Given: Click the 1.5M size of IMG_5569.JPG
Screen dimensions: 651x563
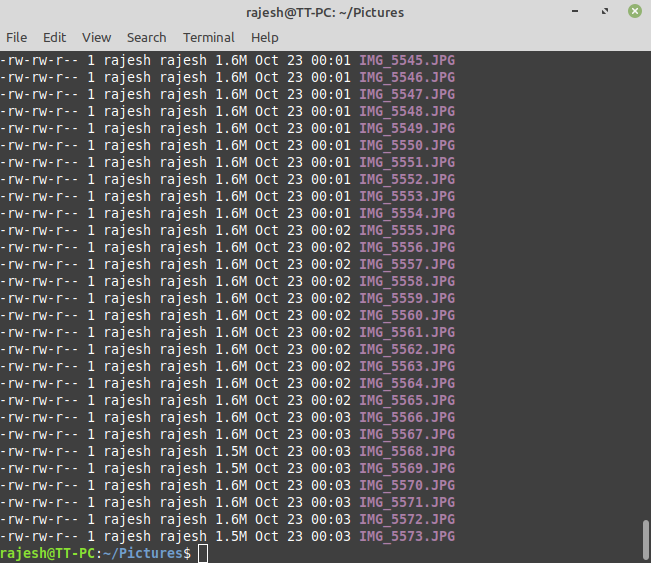Looking at the screenshot, I should [230, 469].
